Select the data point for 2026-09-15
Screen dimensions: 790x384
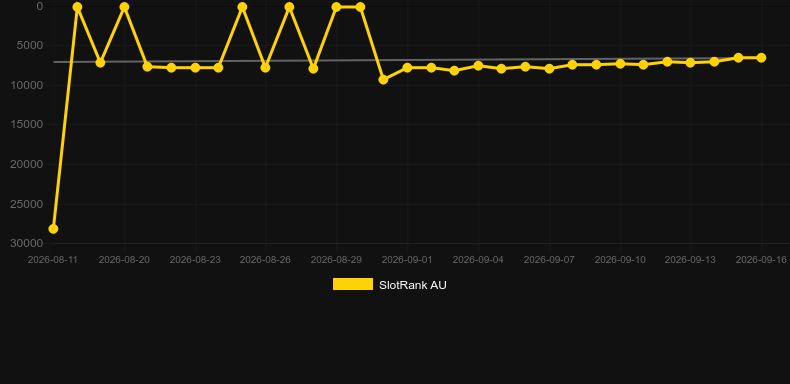coord(738,58)
